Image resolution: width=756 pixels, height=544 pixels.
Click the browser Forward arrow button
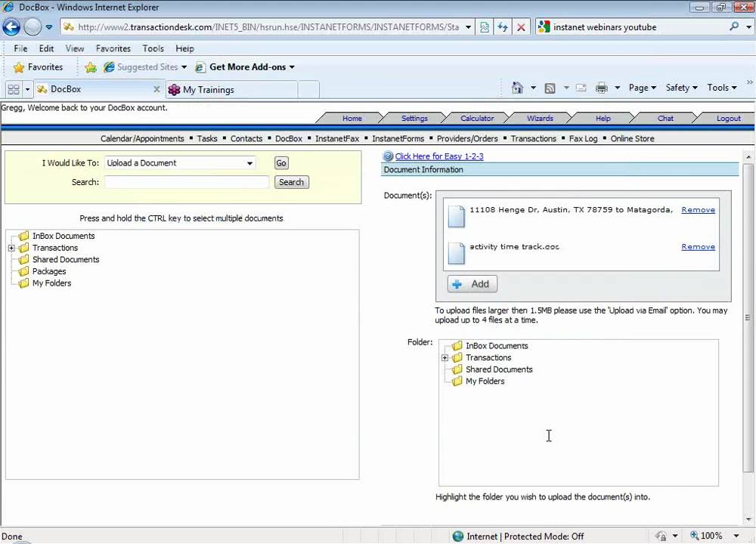coord(33,27)
